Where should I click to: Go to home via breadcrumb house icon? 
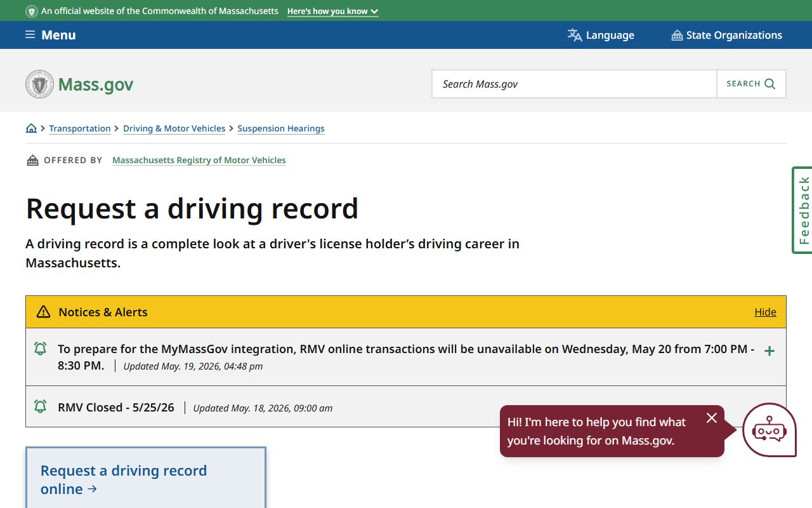tap(31, 128)
